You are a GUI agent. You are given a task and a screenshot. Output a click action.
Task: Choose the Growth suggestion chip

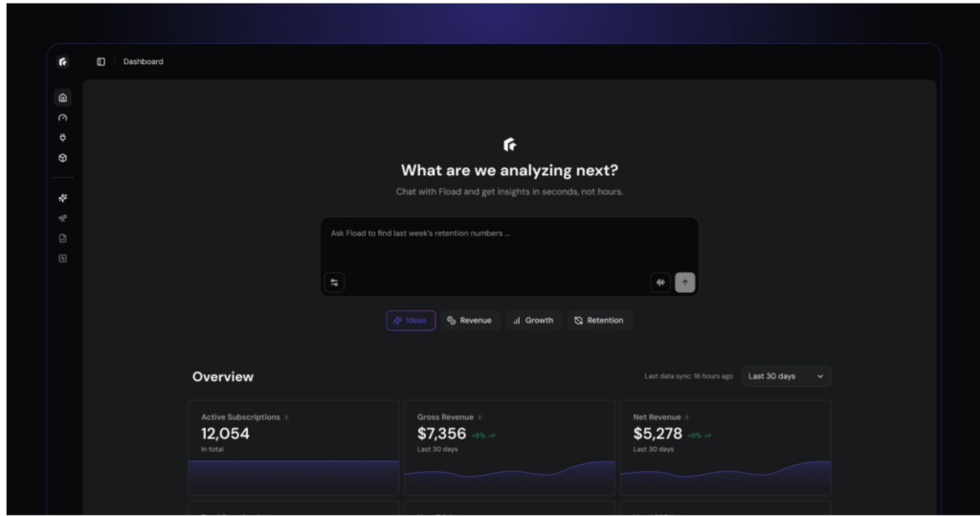(x=533, y=321)
